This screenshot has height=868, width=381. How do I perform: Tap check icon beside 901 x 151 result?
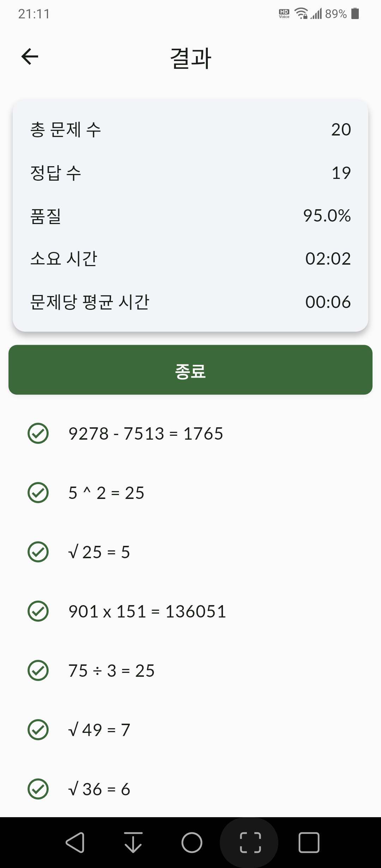(38, 611)
